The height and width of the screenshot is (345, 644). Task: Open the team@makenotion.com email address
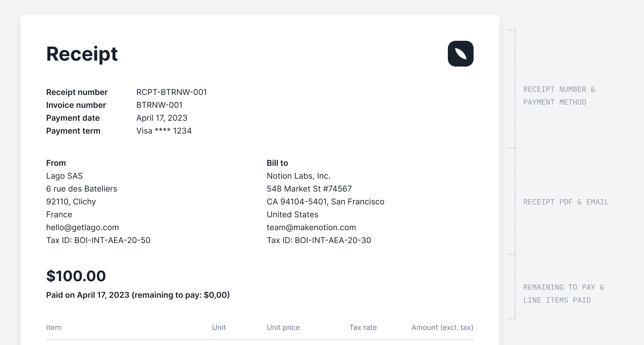(x=311, y=227)
